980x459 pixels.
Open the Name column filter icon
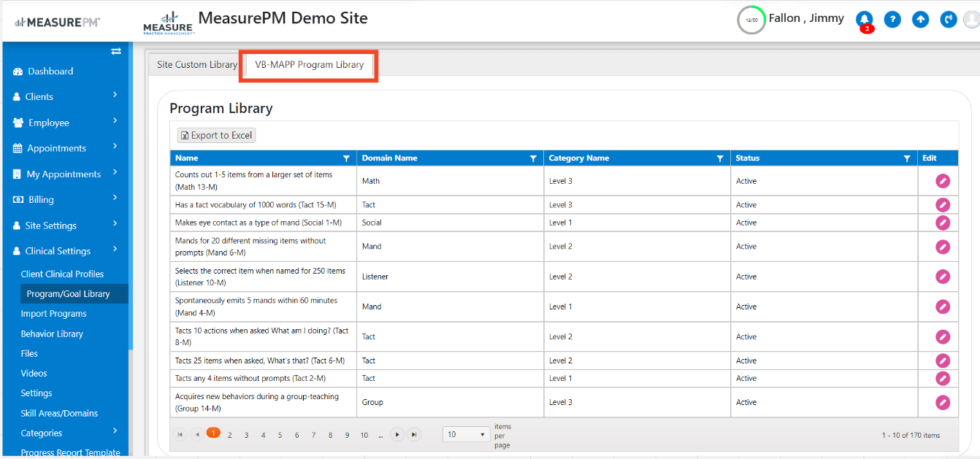pyautogui.click(x=346, y=158)
